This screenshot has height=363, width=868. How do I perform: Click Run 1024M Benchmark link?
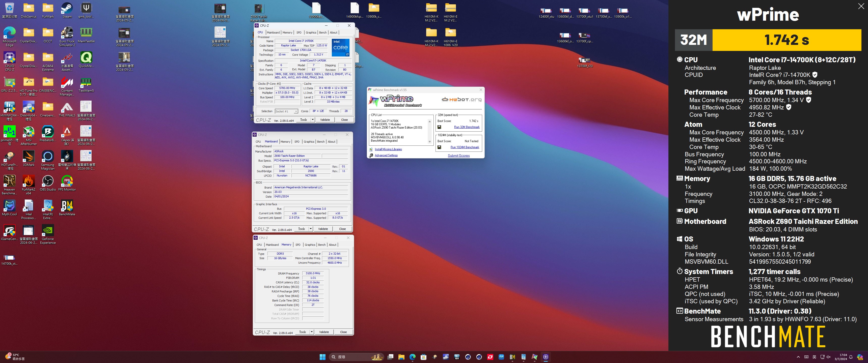[465, 147]
